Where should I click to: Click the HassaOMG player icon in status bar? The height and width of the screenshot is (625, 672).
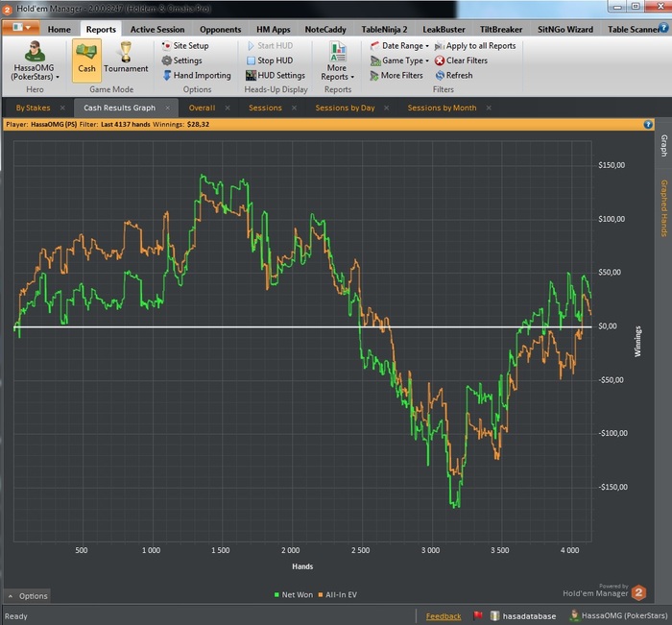[573, 615]
